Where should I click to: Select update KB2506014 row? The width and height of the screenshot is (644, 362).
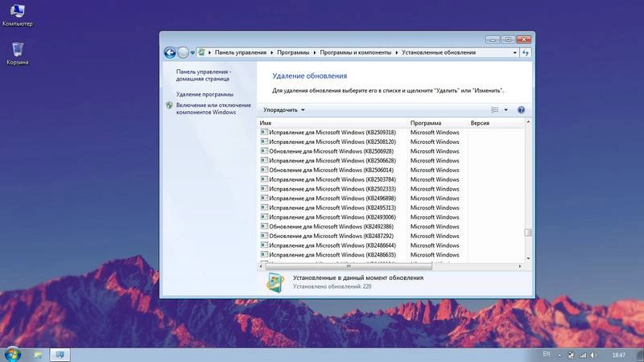[391, 171]
